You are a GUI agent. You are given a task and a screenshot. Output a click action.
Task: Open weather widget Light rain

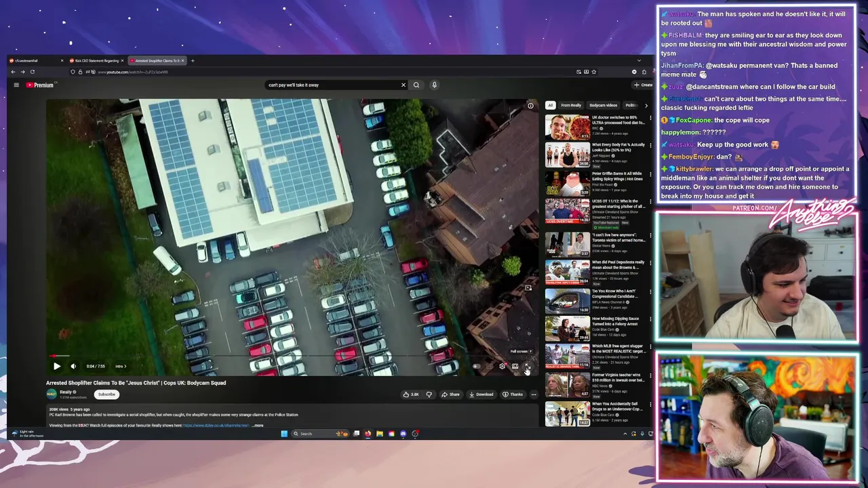point(27,433)
